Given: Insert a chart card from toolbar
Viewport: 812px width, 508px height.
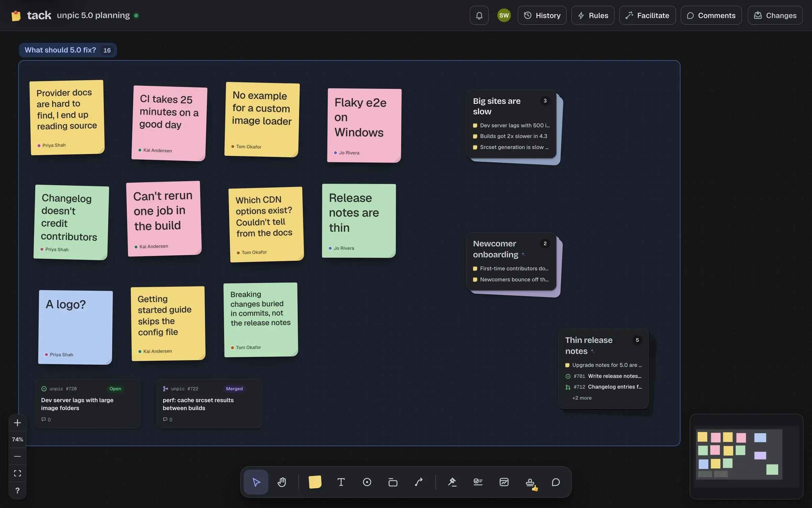Looking at the screenshot, I should (x=504, y=482).
